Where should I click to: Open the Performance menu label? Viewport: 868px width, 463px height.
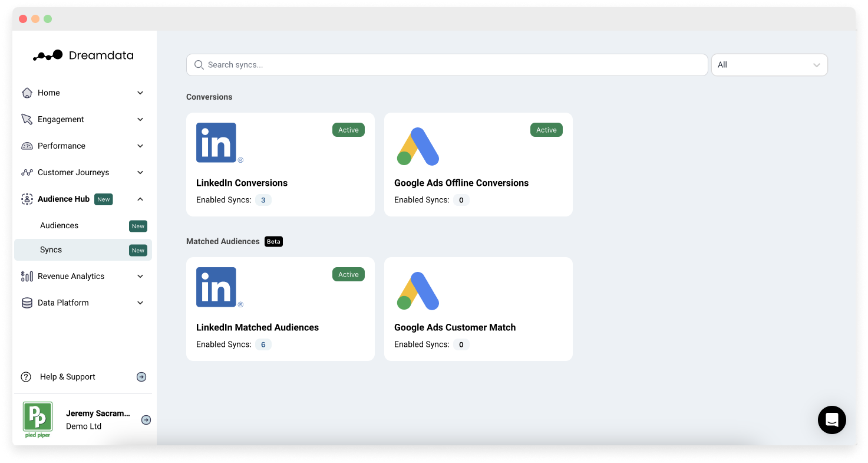point(61,146)
